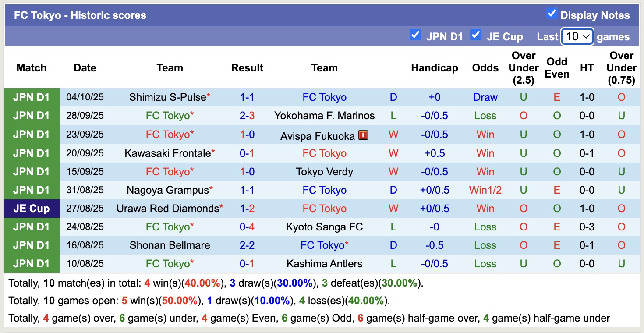Click the Nagoya Grampus team name
644x333 pixels.
click(168, 190)
